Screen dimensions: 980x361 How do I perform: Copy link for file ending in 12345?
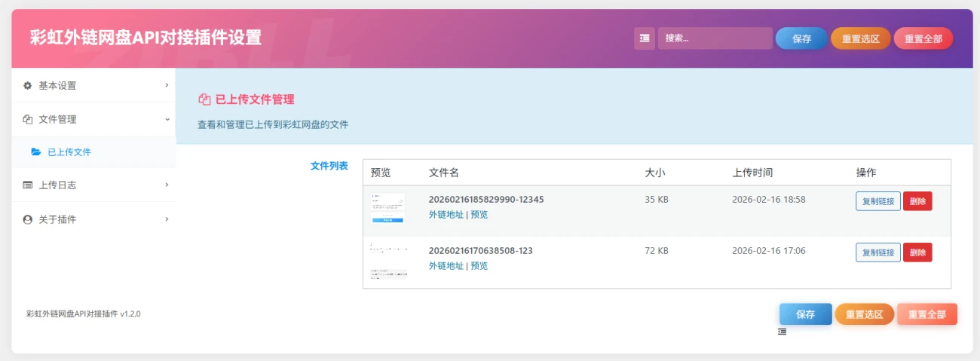click(877, 201)
